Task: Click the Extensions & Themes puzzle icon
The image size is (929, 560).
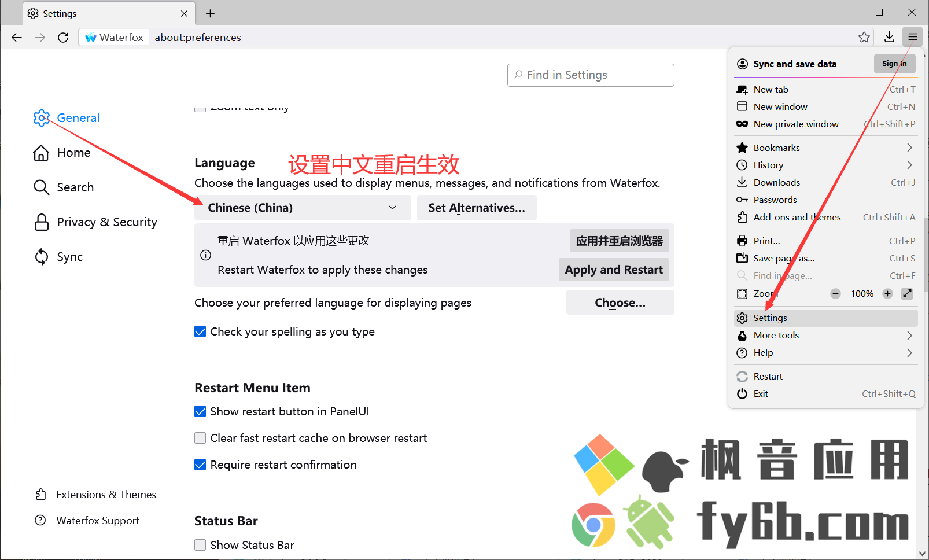Action: [x=40, y=495]
